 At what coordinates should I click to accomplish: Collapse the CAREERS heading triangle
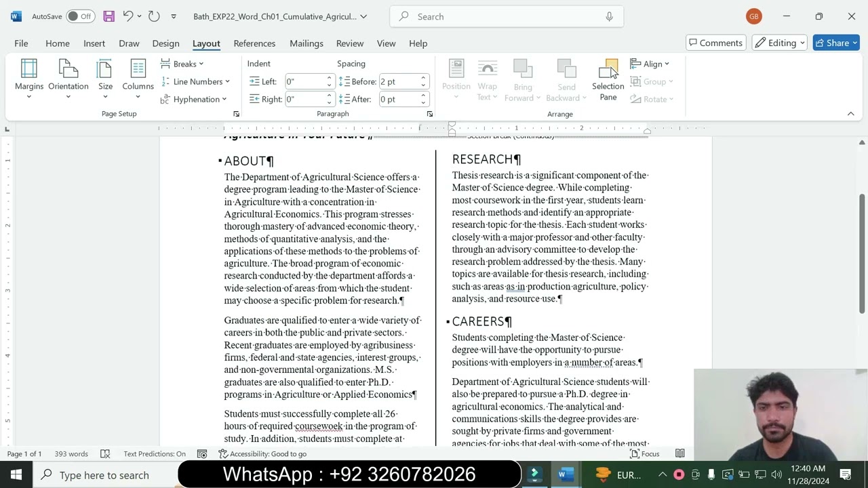tap(448, 321)
